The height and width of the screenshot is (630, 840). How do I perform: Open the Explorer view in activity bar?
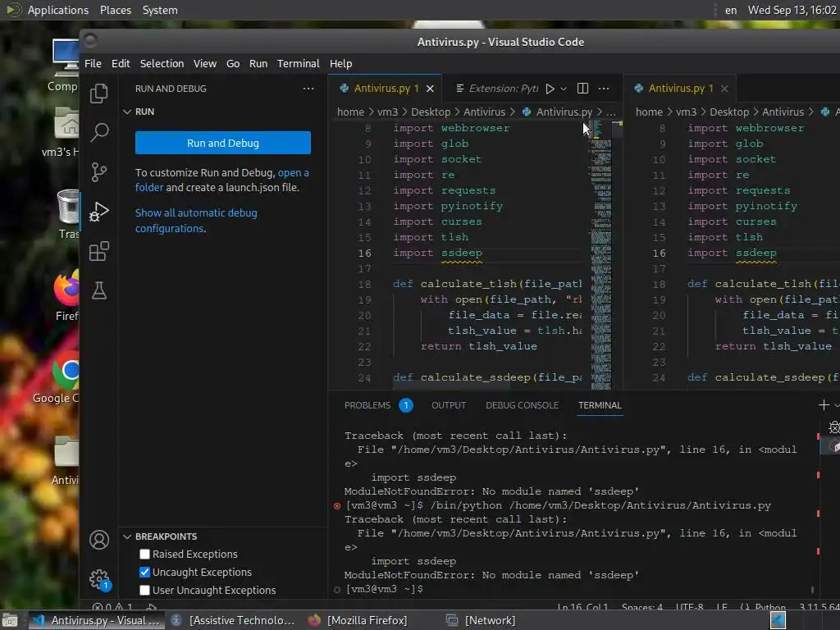(x=99, y=94)
